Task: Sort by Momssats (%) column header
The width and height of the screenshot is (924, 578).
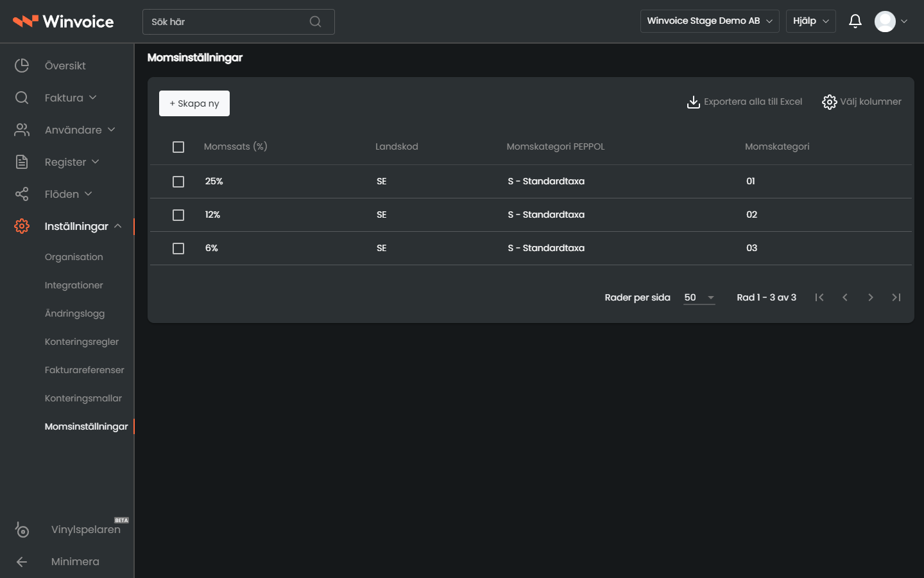Action: [235, 146]
